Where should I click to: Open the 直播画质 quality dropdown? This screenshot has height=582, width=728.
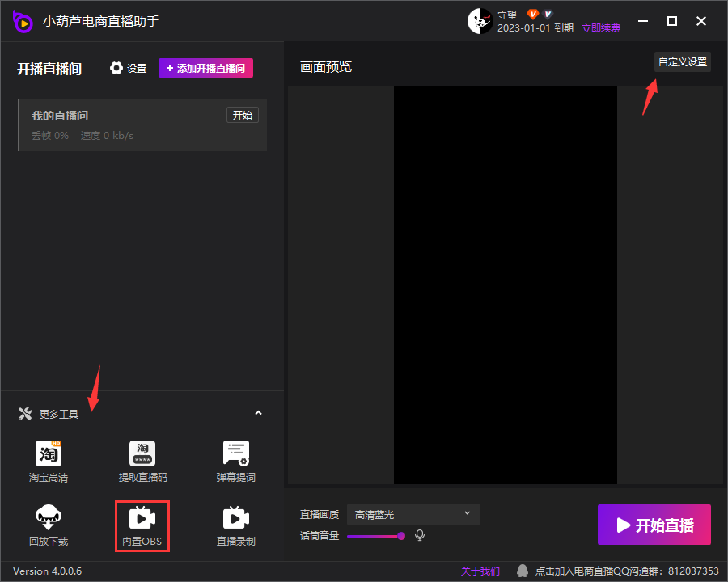coord(413,514)
